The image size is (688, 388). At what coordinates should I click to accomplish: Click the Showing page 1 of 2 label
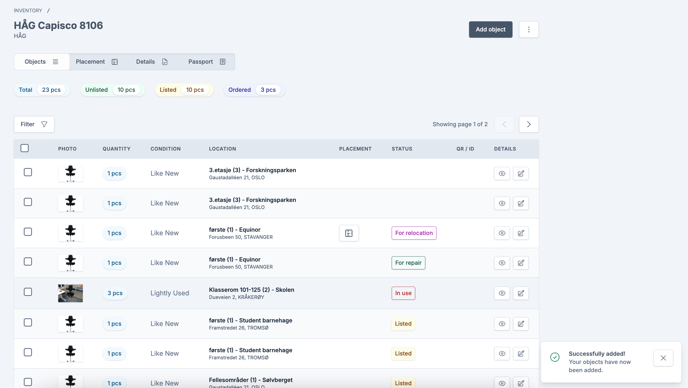pos(460,124)
